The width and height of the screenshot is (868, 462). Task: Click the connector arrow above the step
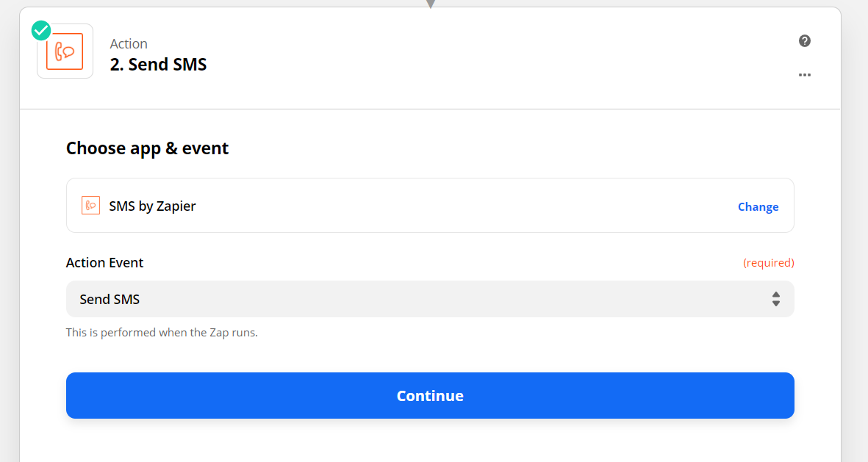pyautogui.click(x=430, y=4)
